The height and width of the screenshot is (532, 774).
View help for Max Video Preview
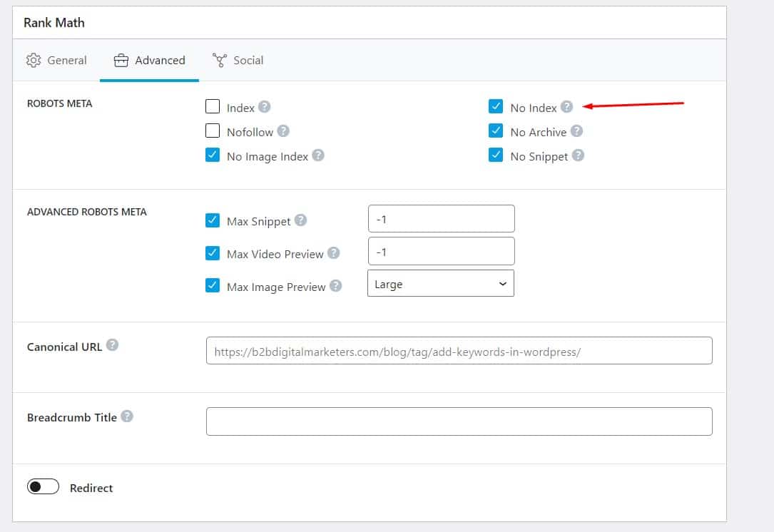(334, 253)
